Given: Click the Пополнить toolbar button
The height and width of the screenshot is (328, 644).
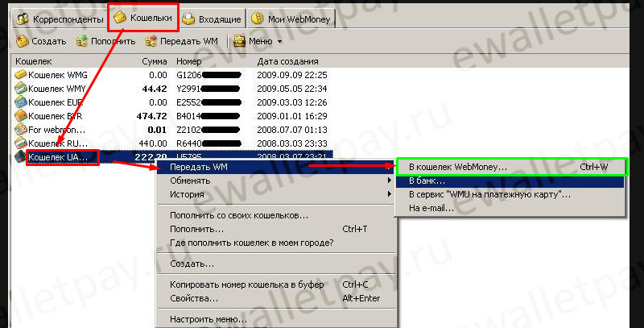Looking at the screenshot, I should pos(105,41).
